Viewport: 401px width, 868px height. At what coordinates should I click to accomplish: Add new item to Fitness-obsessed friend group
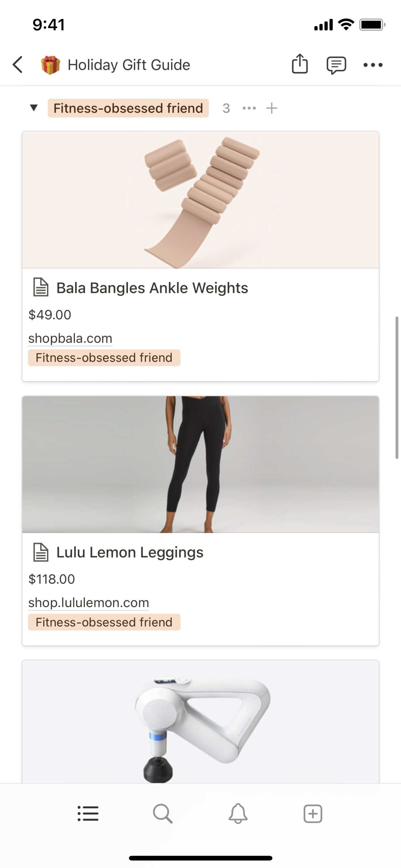[x=272, y=108]
